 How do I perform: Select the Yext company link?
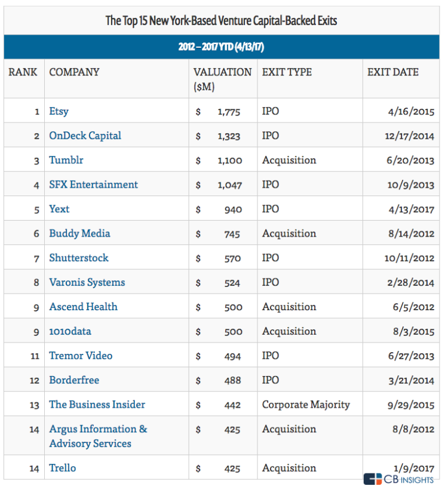59,209
